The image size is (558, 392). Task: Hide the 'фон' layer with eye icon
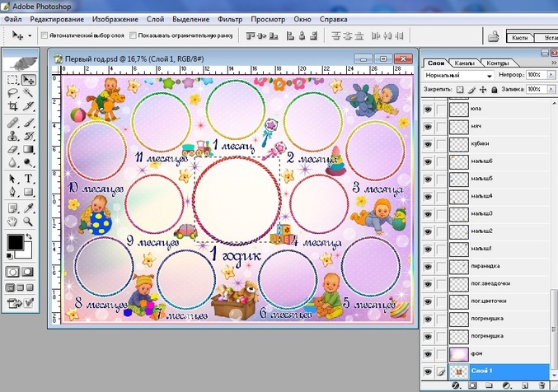[x=427, y=353]
